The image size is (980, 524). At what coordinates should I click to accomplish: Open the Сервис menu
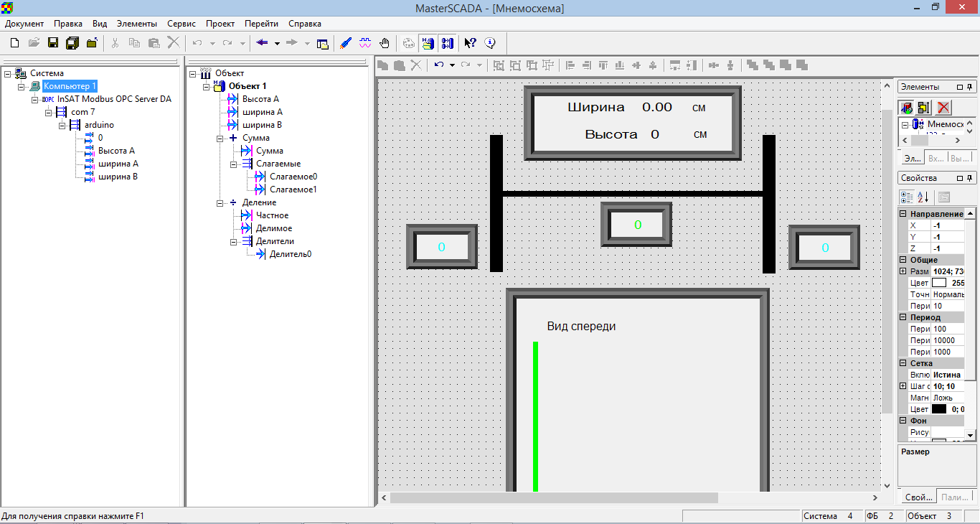coord(182,24)
